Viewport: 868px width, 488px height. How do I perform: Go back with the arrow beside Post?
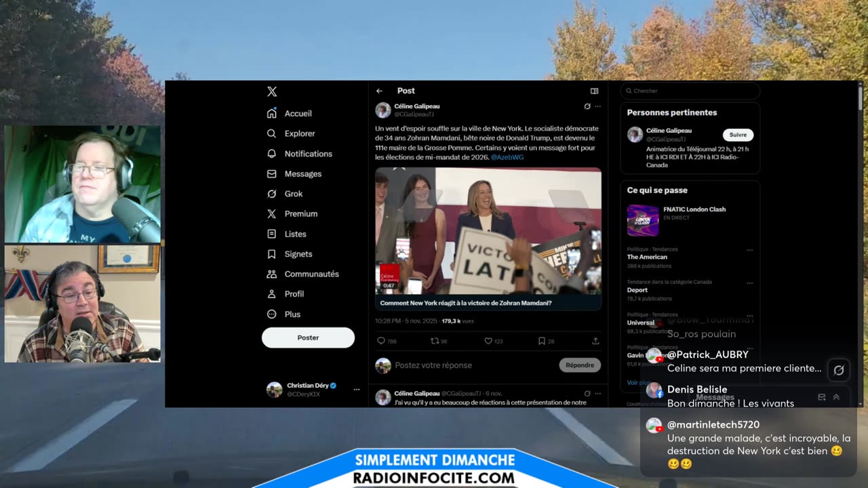(x=380, y=91)
